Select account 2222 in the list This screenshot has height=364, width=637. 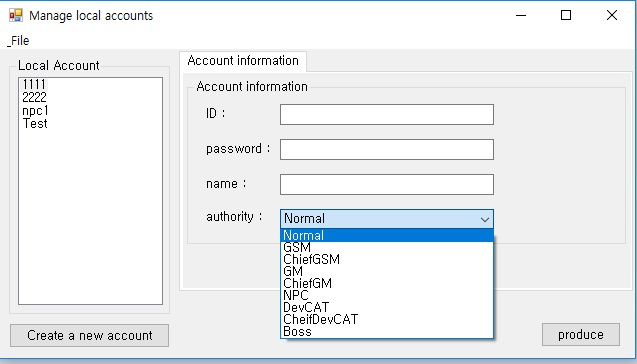pos(34,97)
